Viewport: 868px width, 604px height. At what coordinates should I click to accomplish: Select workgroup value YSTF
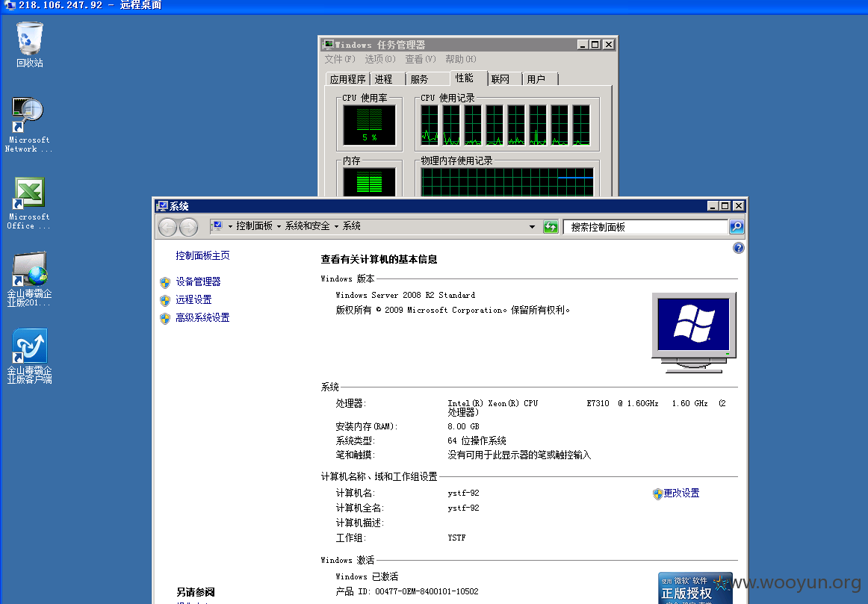[x=456, y=538]
